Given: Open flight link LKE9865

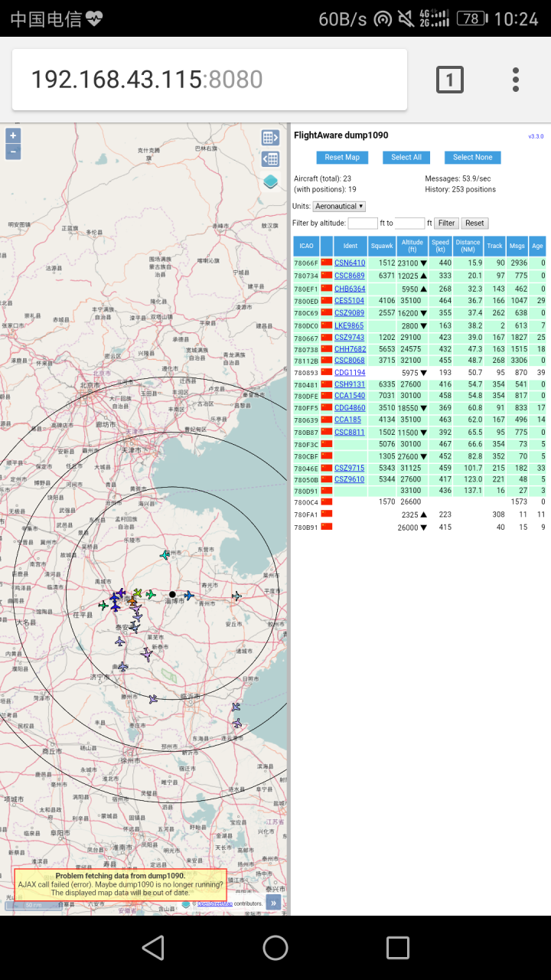Looking at the screenshot, I should tap(349, 325).
